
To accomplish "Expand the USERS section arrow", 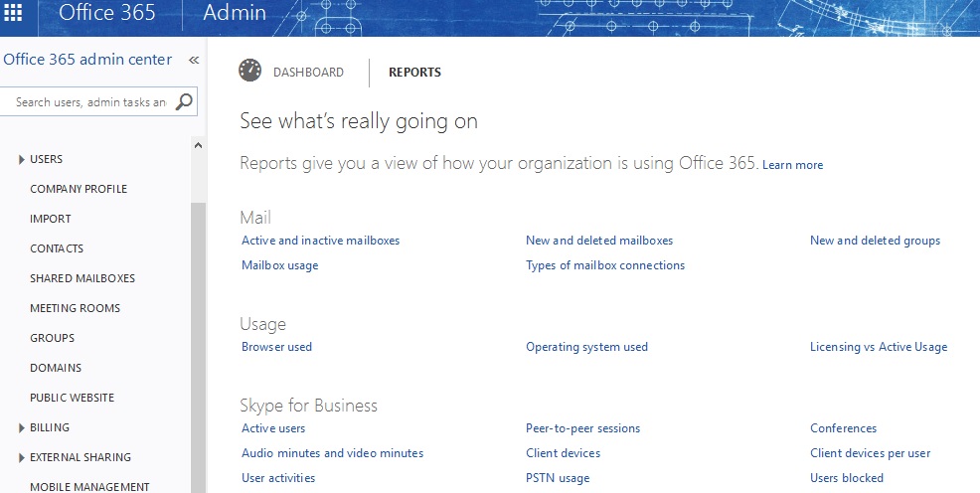I will (22, 159).
